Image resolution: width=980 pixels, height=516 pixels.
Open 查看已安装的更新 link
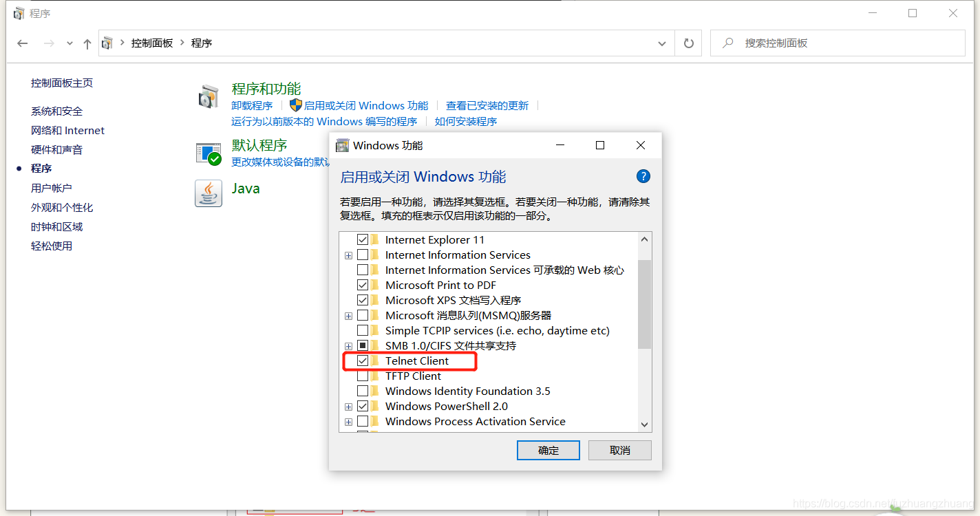tap(487, 106)
